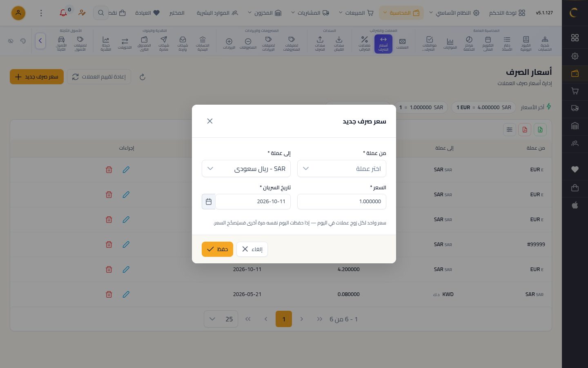Open expenses (المصروفات) minus-circle icon

pos(248,44)
